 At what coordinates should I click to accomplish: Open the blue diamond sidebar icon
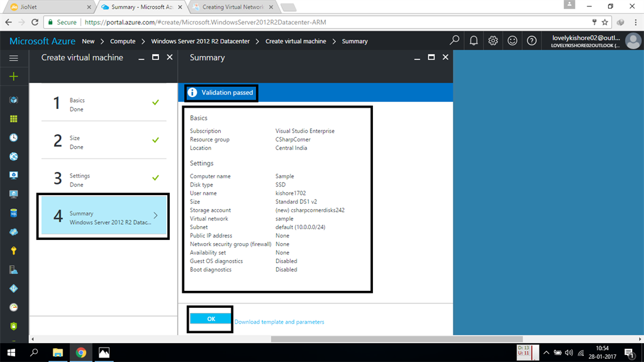[x=14, y=289]
